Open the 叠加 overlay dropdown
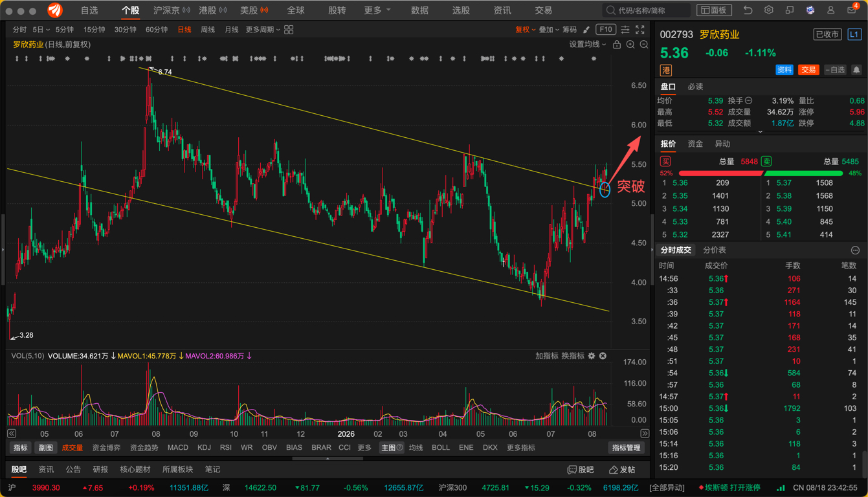The image size is (868, 497). coord(549,30)
